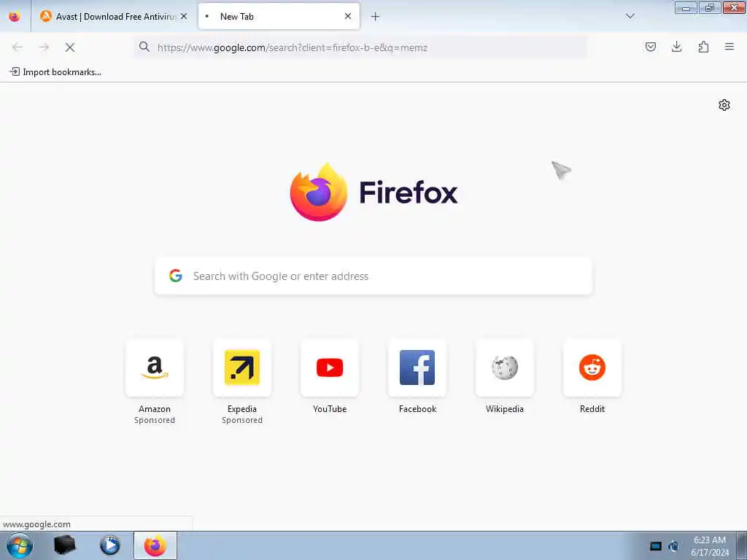Open the Expedia sponsored shortcut
Image resolution: width=747 pixels, height=560 pixels.
coord(242,367)
